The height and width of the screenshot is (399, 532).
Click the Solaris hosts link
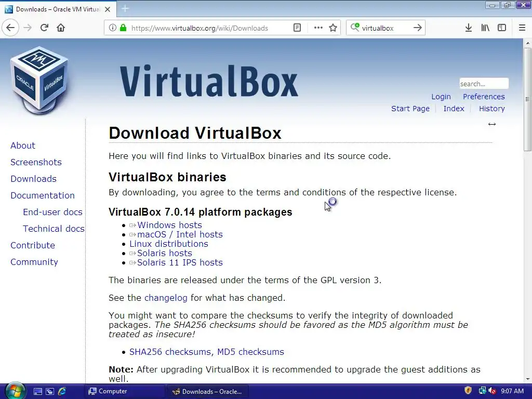(165, 253)
